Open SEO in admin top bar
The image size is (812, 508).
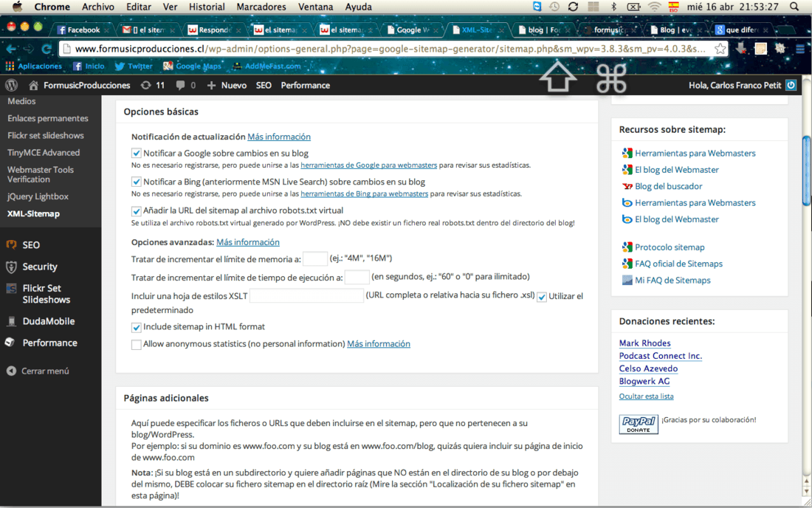point(264,85)
